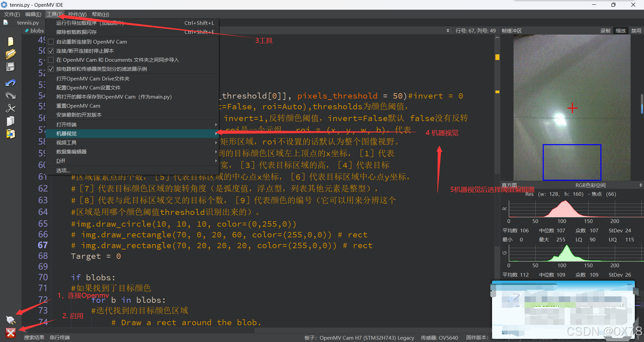The height and width of the screenshot is (342, 644).
Task: Click the blue diamond blobs symbol icon
Action: (x=27, y=31)
